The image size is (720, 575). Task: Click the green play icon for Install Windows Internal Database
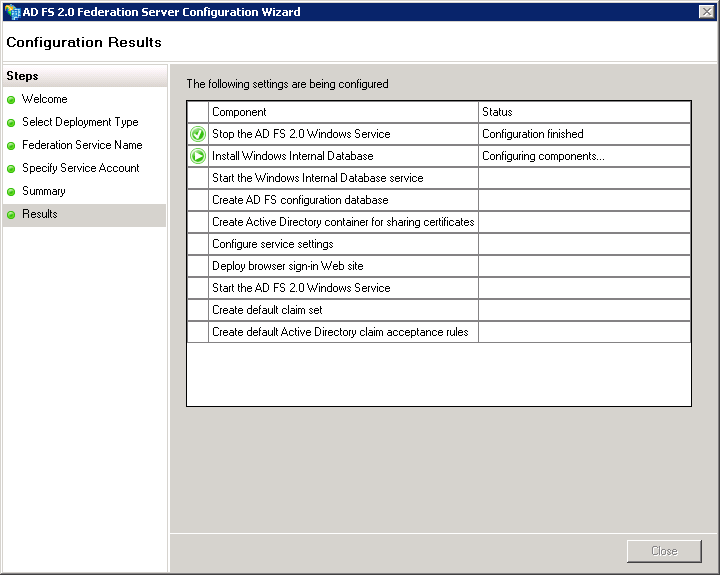(x=198, y=156)
